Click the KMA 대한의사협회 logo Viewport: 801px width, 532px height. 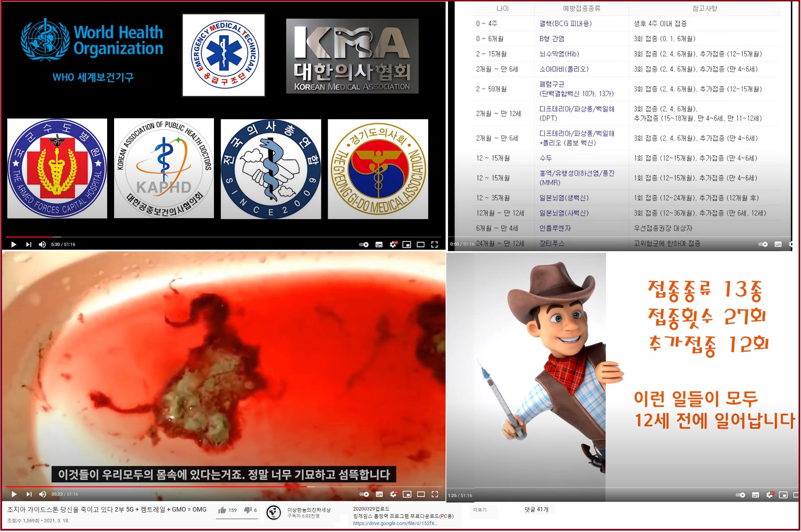point(353,57)
